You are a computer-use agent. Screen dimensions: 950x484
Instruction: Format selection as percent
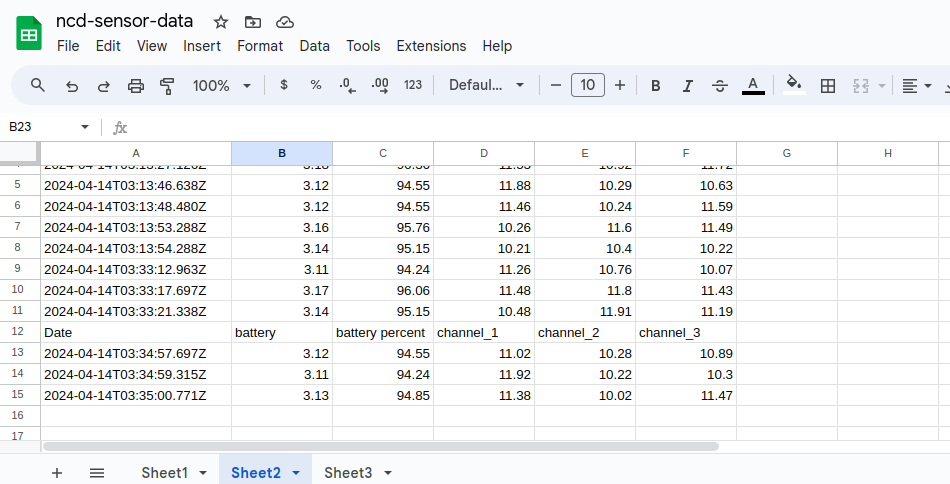tap(316, 85)
